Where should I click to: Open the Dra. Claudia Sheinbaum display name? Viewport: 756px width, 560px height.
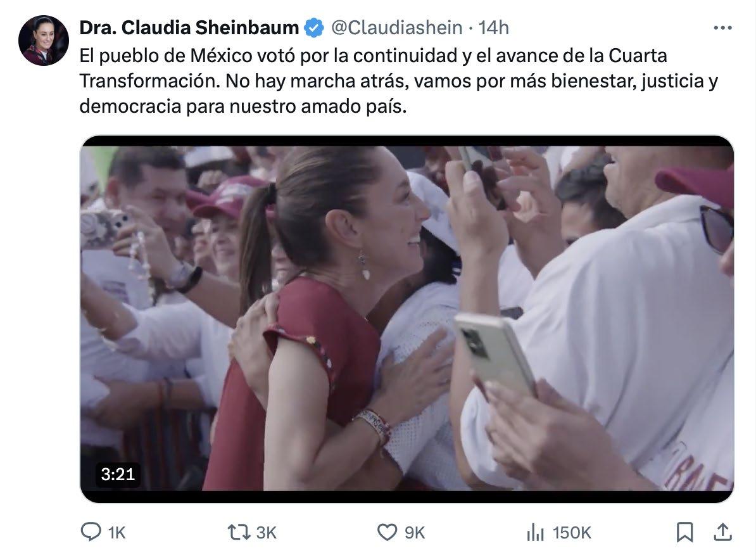coord(189,28)
